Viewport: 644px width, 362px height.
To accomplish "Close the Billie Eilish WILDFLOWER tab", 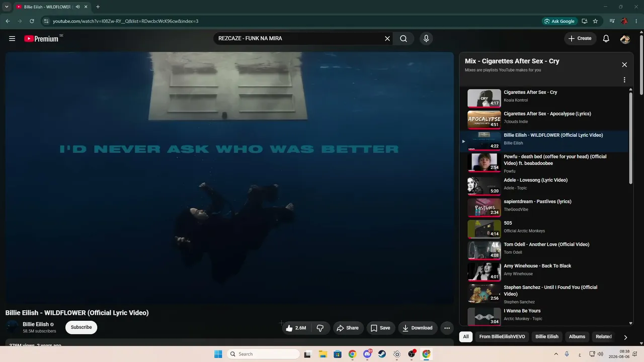I will (86, 7).
